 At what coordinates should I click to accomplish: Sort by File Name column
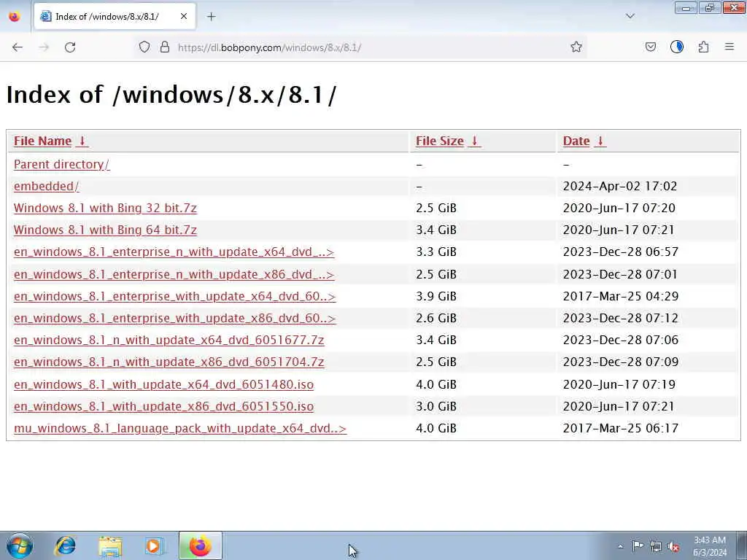click(42, 141)
